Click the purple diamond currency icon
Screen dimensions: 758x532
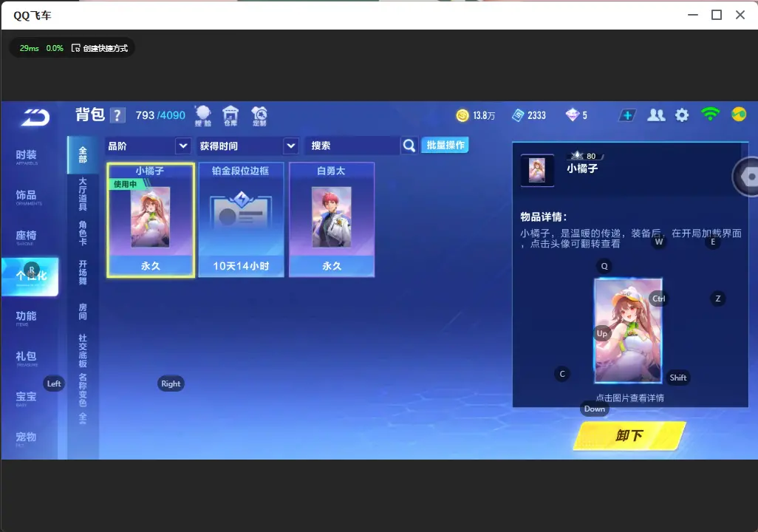coord(573,115)
